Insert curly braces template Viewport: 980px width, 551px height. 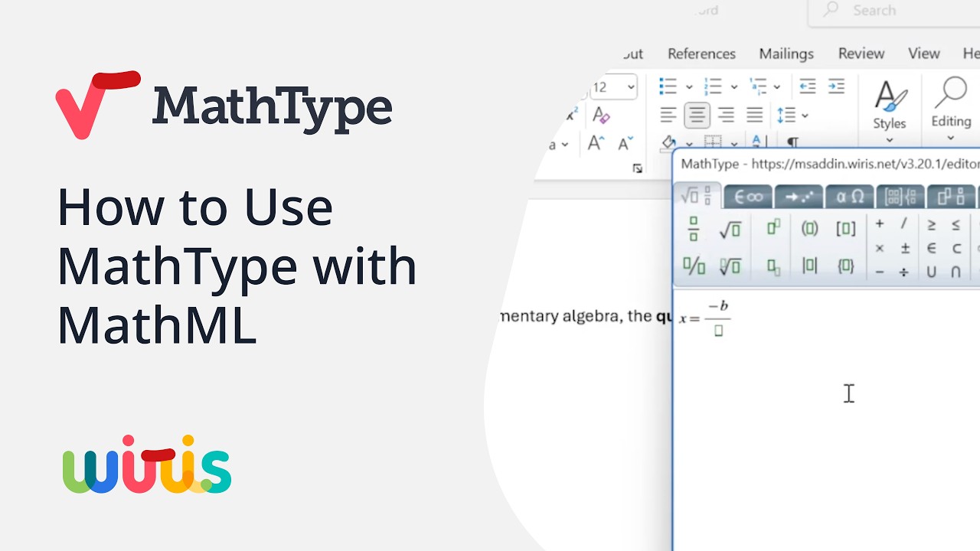tap(845, 266)
